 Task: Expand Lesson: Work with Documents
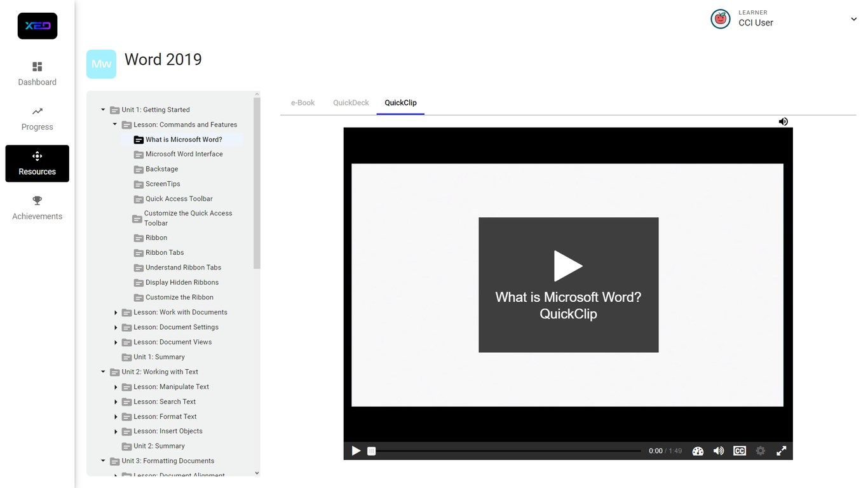point(116,313)
